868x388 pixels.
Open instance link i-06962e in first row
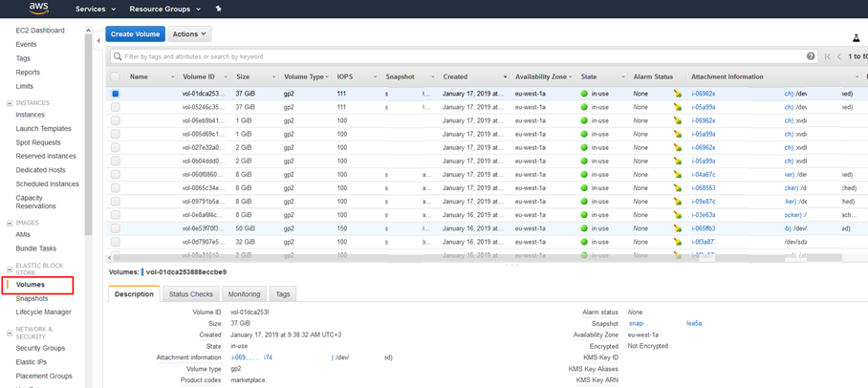(x=704, y=94)
